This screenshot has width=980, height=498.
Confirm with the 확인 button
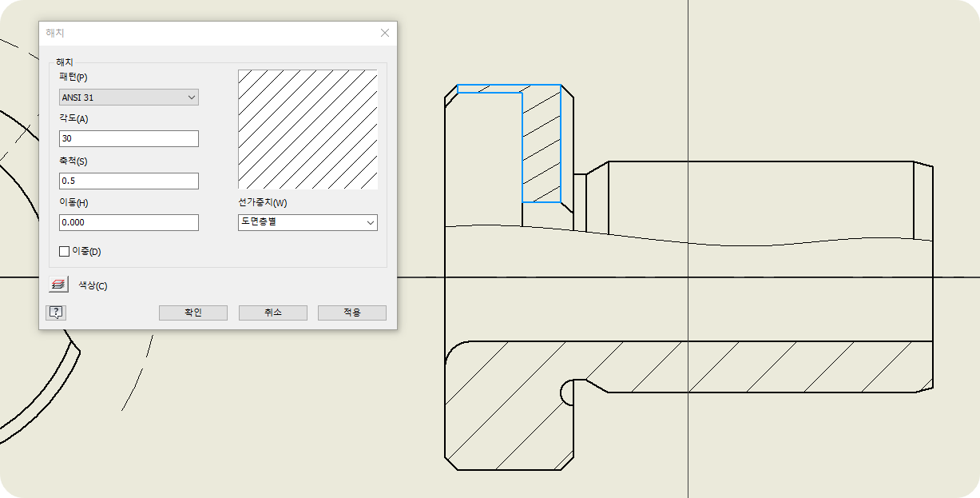193,313
